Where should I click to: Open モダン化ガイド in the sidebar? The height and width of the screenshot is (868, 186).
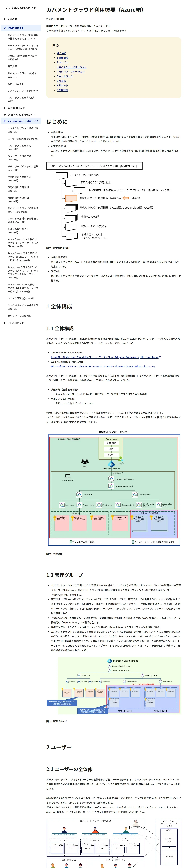tap(16, 84)
